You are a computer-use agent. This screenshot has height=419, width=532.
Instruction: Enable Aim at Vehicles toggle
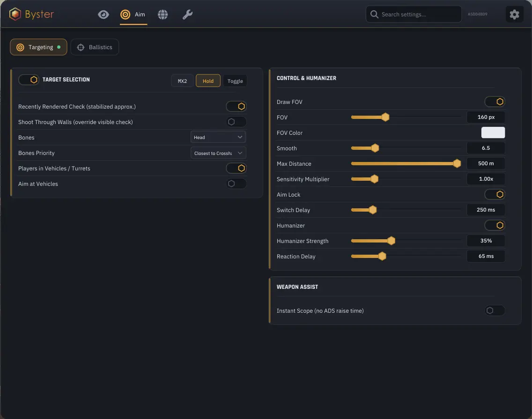click(236, 184)
